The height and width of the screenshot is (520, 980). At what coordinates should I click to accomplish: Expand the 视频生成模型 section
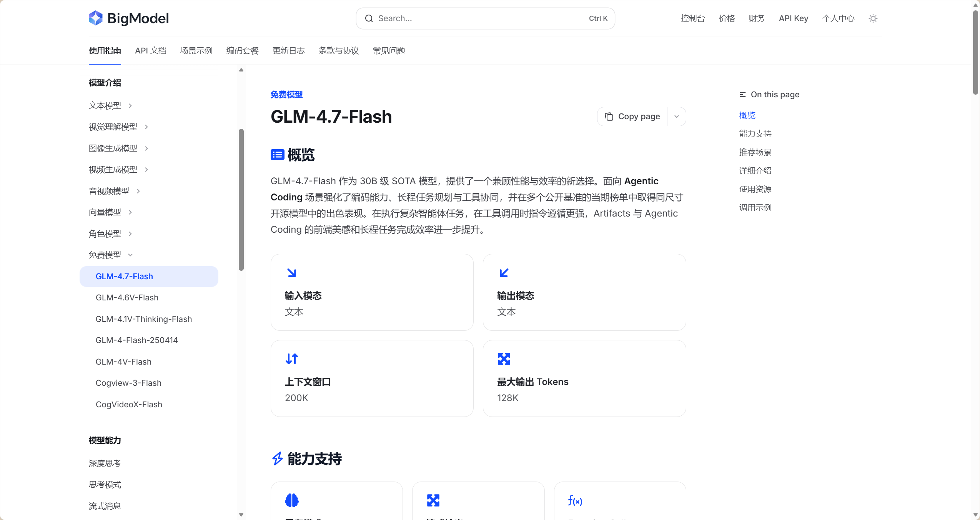tap(146, 170)
